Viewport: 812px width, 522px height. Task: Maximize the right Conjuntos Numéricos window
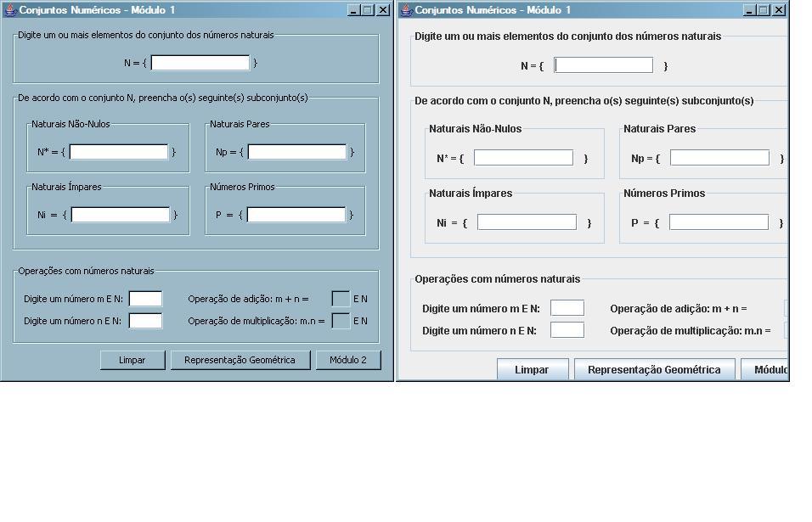[764, 10]
